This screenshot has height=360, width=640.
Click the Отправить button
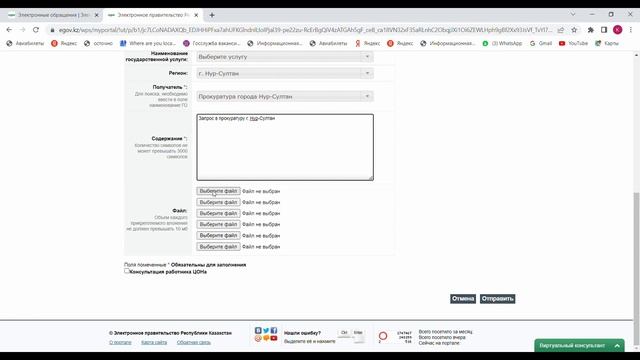497,299
